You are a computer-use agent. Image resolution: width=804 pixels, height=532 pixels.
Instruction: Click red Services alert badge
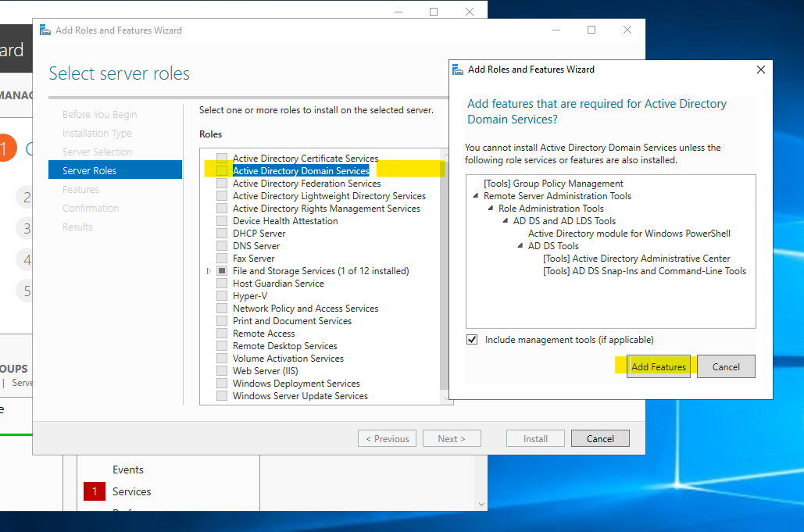click(x=95, y=491)
